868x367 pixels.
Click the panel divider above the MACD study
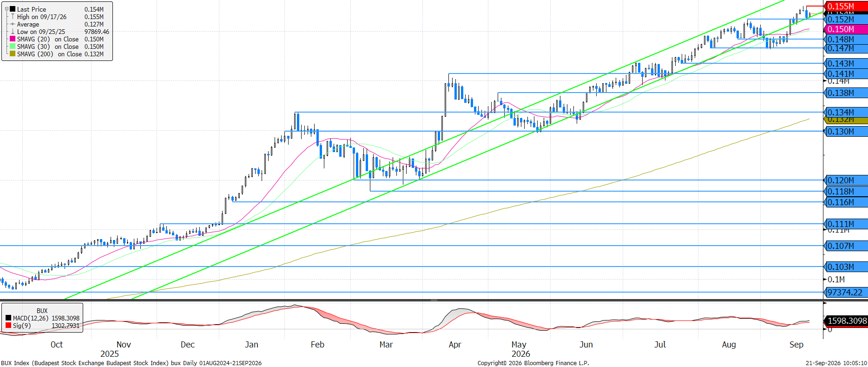point(434,300)
